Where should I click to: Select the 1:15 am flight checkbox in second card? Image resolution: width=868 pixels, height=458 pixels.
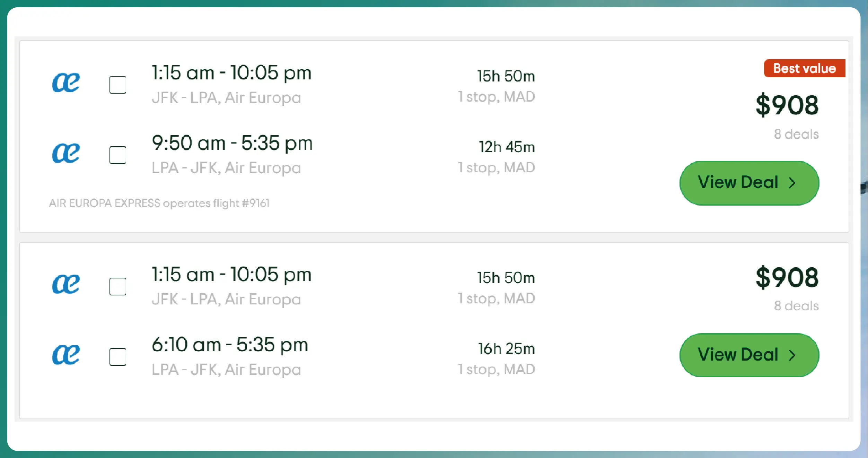(118, 286)
